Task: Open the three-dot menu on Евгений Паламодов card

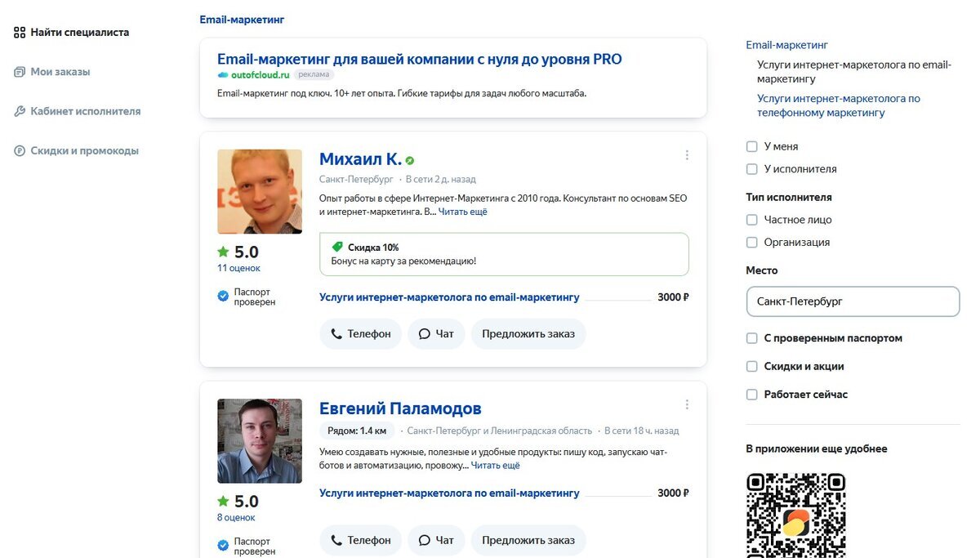Action: [687, 404]
